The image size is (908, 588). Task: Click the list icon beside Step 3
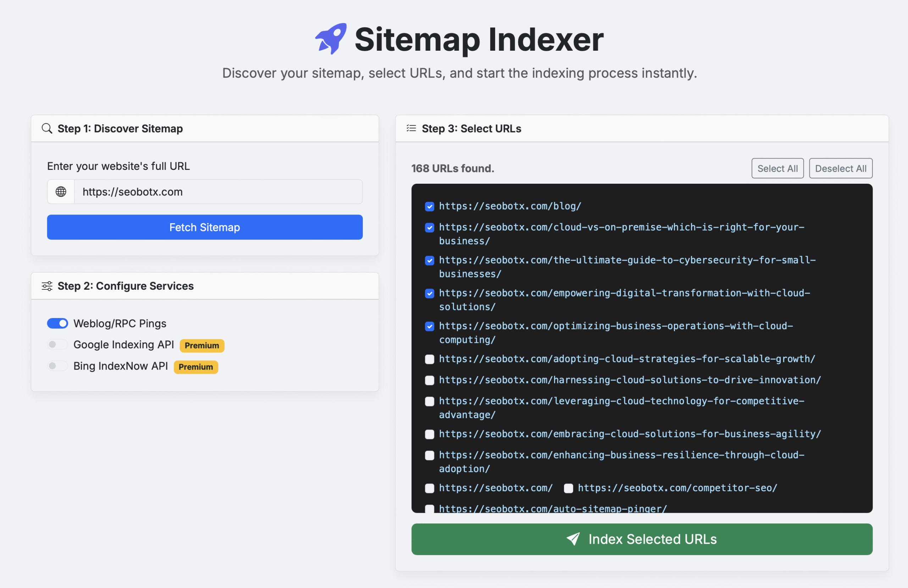coord(411,128)
